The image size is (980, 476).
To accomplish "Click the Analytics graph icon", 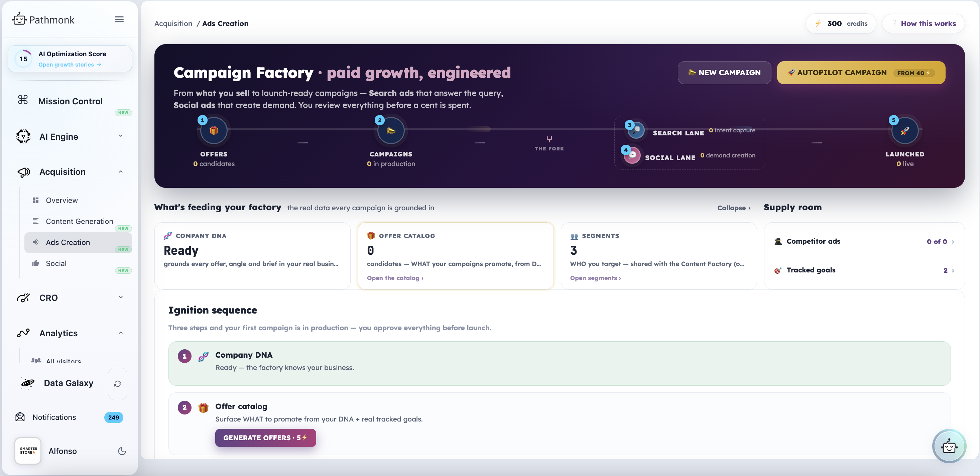I will 23,333.
